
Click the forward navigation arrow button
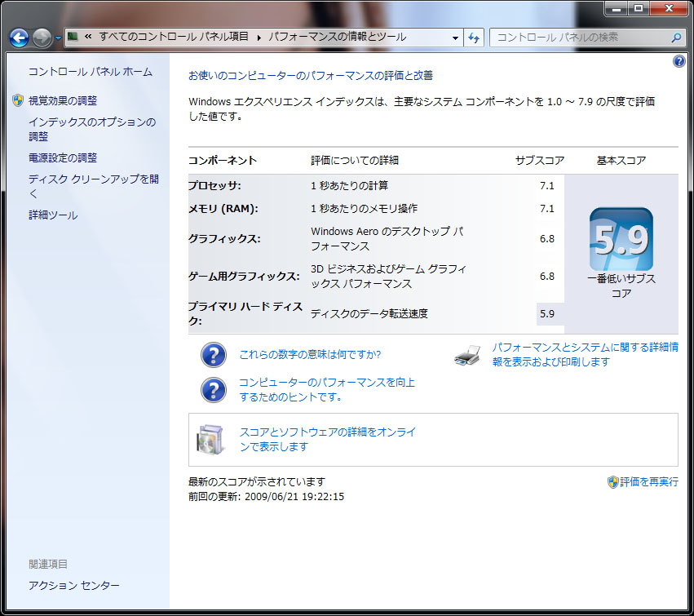coord(42,38)
